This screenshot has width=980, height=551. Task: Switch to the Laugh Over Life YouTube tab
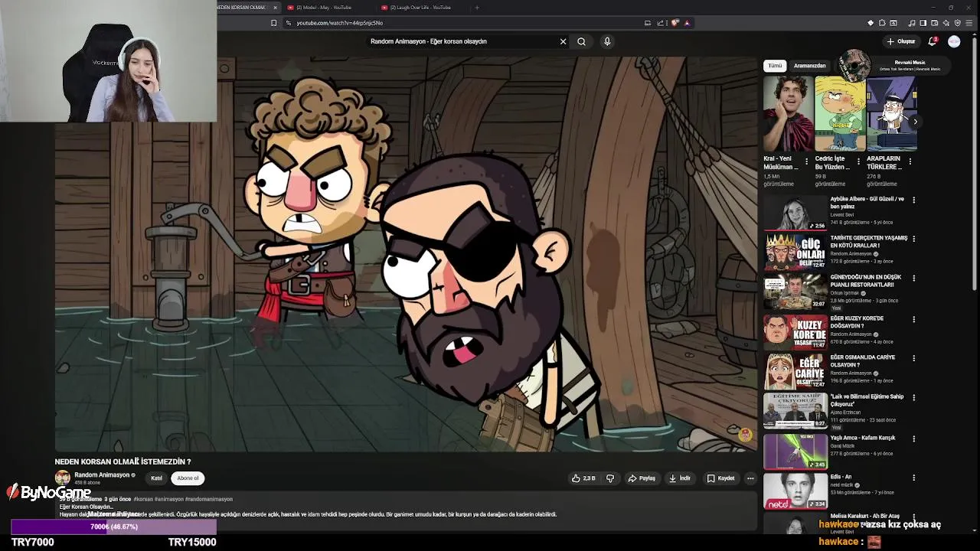[x=421, y=8]
